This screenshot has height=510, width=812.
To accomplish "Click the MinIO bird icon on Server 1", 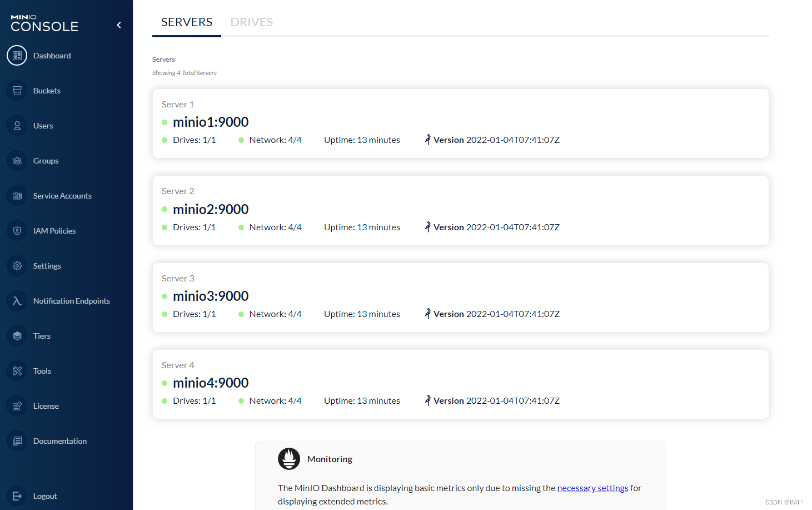I will coord(427,140).
